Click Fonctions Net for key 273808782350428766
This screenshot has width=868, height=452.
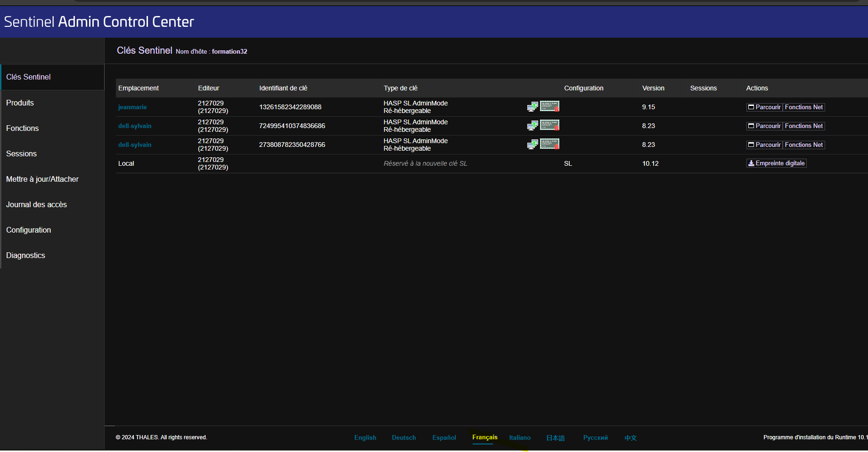pos(803,145)
